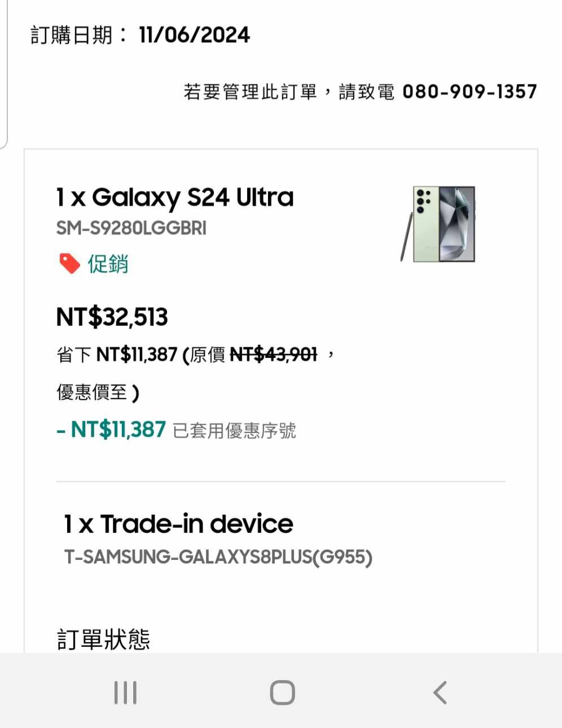Screen dimensions: 562x728
Task: Select the SM-S9280LGGBRI model code
Action: pos(131,228)
